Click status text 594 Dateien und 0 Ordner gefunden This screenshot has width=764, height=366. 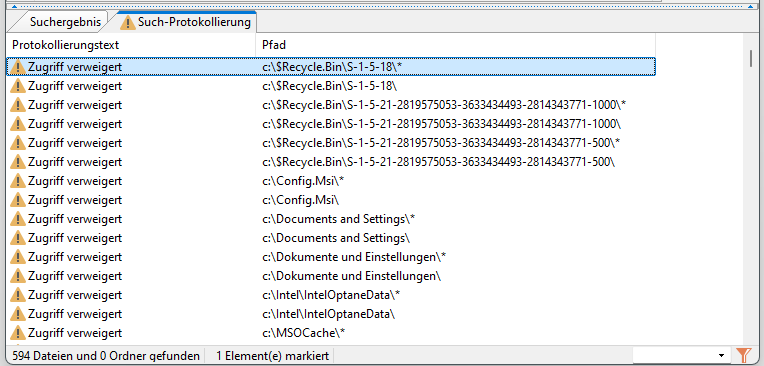pyautogui.click(x=106, y=356)
